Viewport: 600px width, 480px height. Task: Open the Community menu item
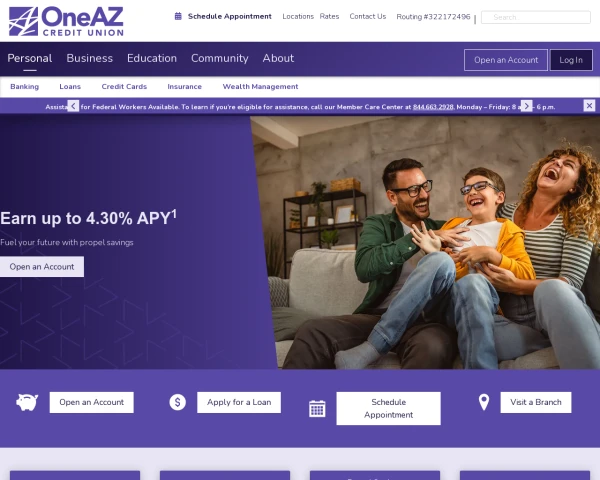pos(220,58)
